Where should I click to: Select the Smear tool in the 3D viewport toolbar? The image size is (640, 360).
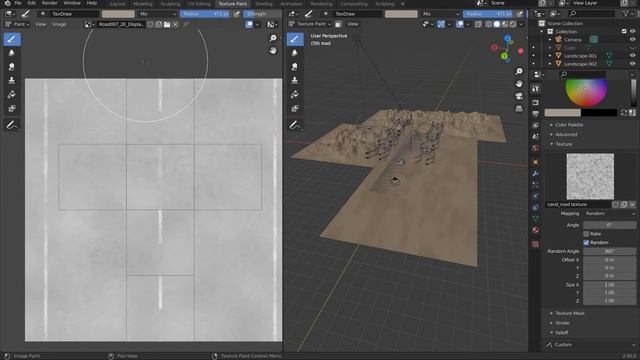(295, 67)
